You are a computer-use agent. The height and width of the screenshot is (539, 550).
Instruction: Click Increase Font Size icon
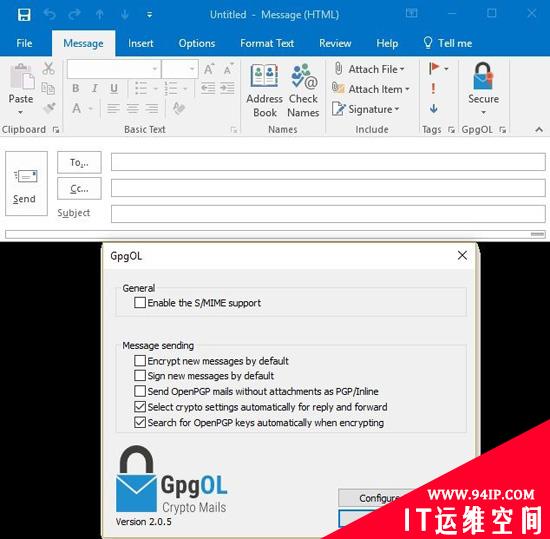point(209,69)
